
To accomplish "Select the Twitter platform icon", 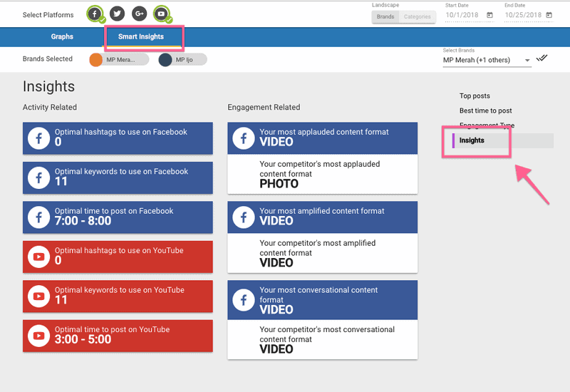I will tap(118, 14).
